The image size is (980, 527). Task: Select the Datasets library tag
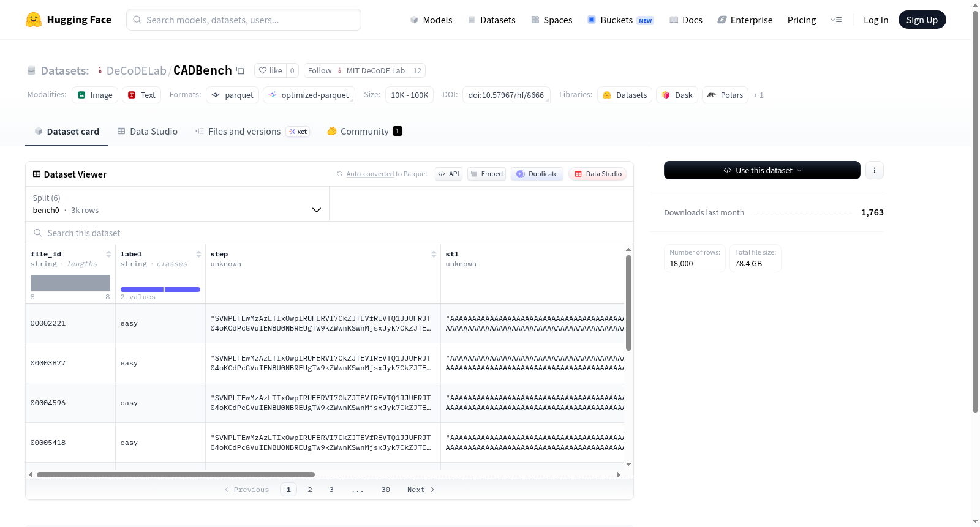coord(625,95)
